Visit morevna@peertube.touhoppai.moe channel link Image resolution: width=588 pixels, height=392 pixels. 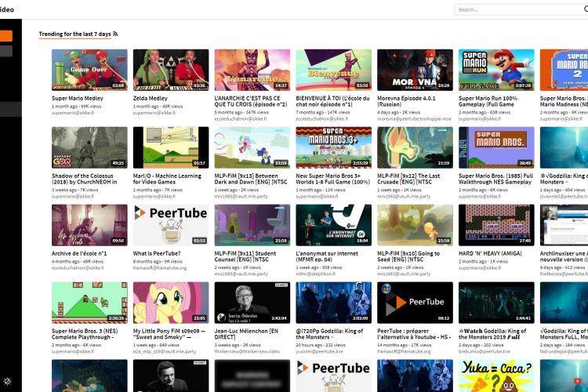415,119
